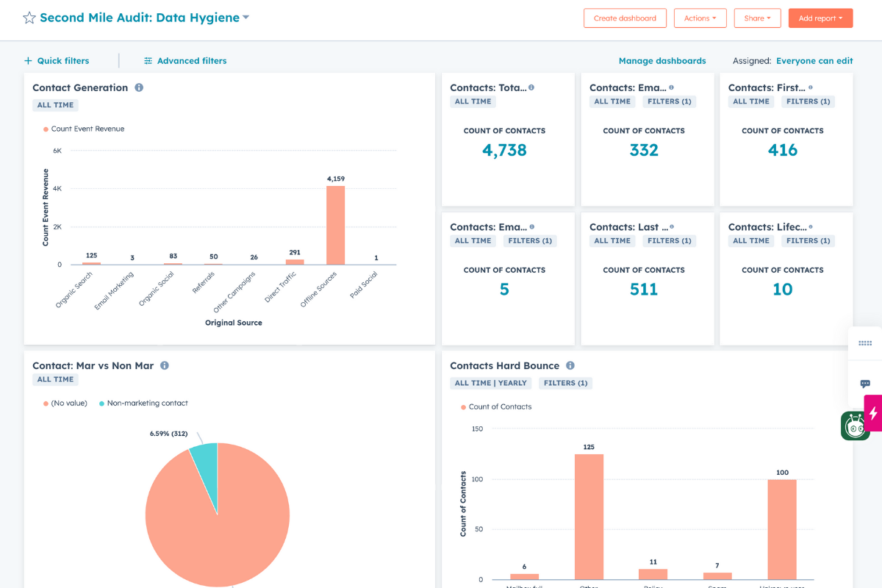This screenshot has width=882, height=588.
Task: Click the pink lightning bolt widget
Action: tap(873, 413)
